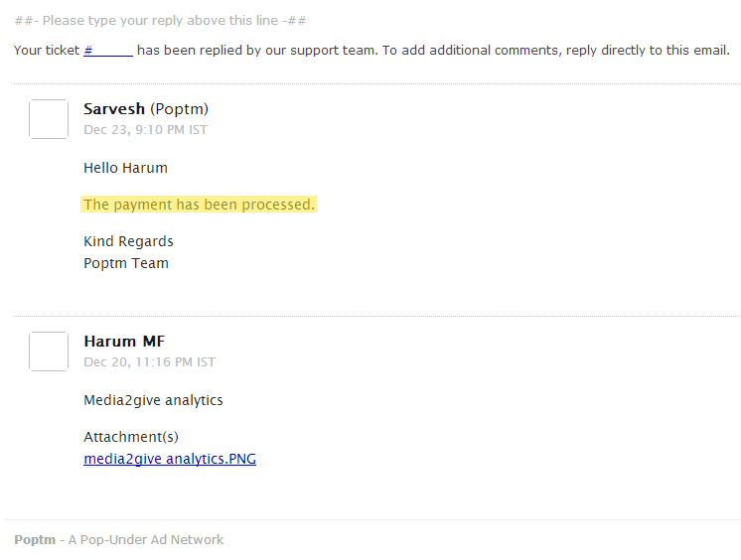Image resolution: width=741 pixels, height=560 pixels.
Task: Click Harum MF's avatar placeholder image
Action: click(x=49, y=351)
